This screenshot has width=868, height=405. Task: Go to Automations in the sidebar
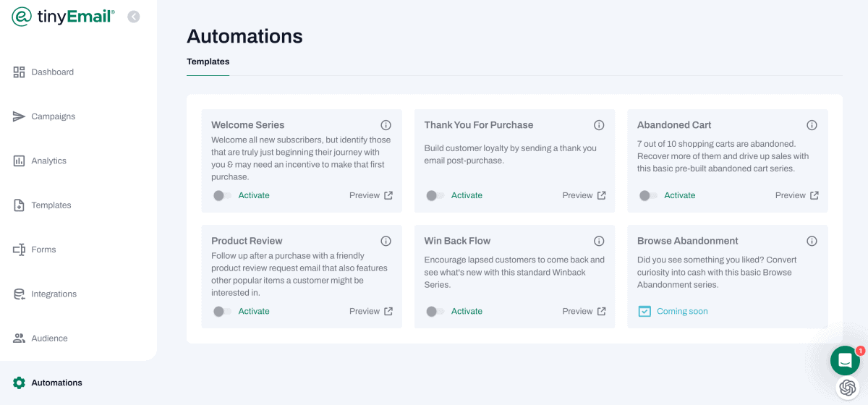coord(56,383)
